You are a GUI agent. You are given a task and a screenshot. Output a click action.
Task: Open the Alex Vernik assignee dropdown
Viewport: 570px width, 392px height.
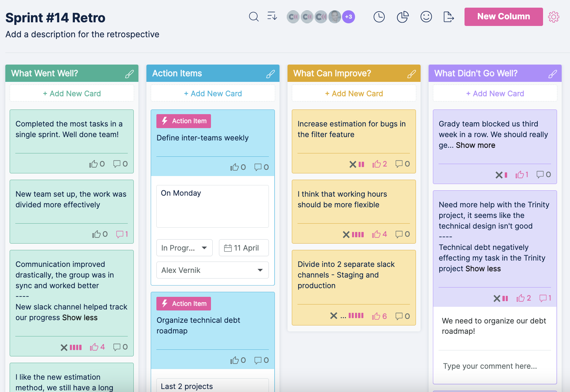(x=212, y=270)
